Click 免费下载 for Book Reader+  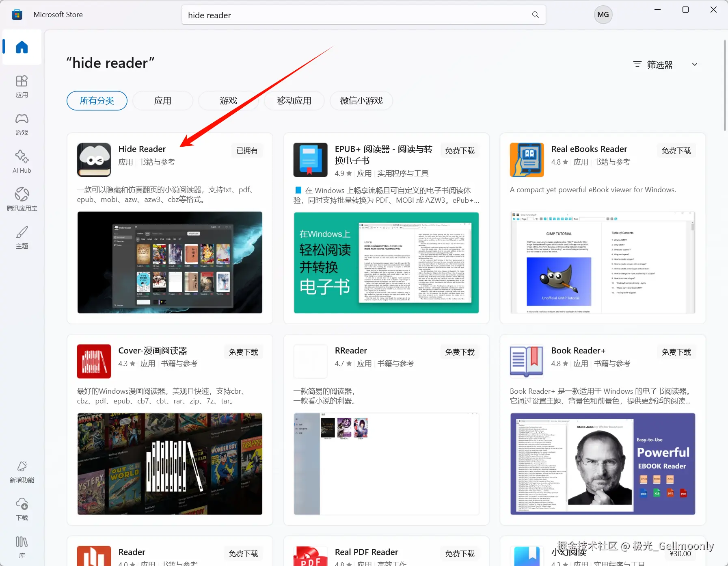pyautogui.click(x=676, y=352)
